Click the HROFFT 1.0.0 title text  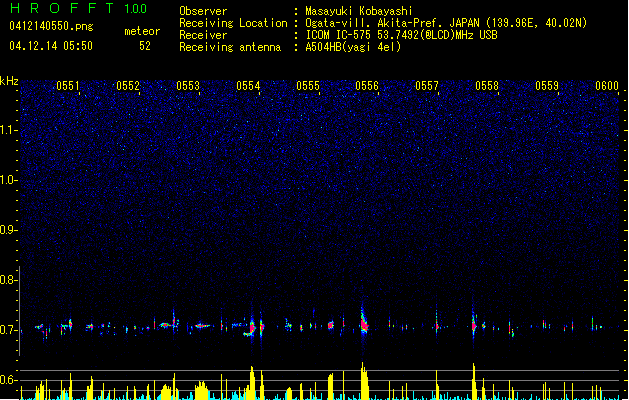79,8
